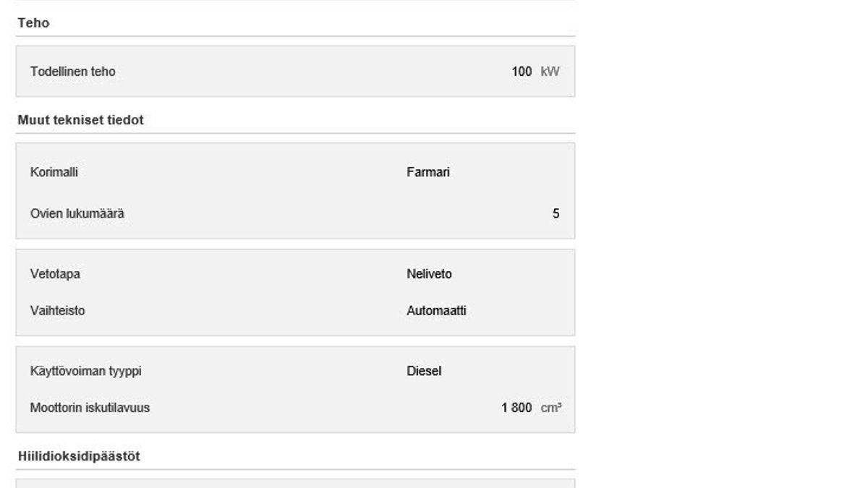Click the Neliveto drive type value
The image size is (868, 488).
tap(429, 274)
